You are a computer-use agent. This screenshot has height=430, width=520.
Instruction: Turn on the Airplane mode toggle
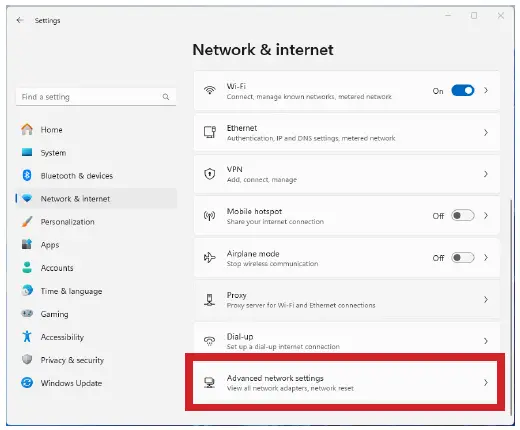click(x=463, y=258)
